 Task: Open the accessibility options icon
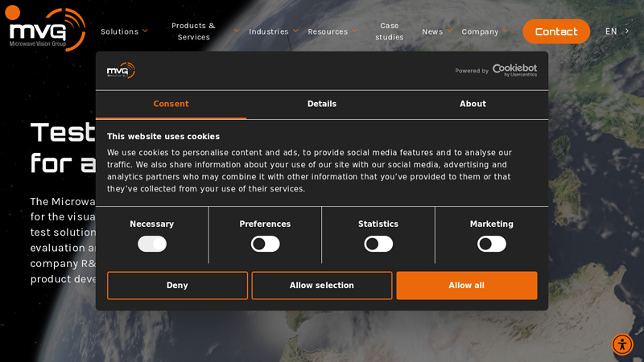tap(622, 344)
